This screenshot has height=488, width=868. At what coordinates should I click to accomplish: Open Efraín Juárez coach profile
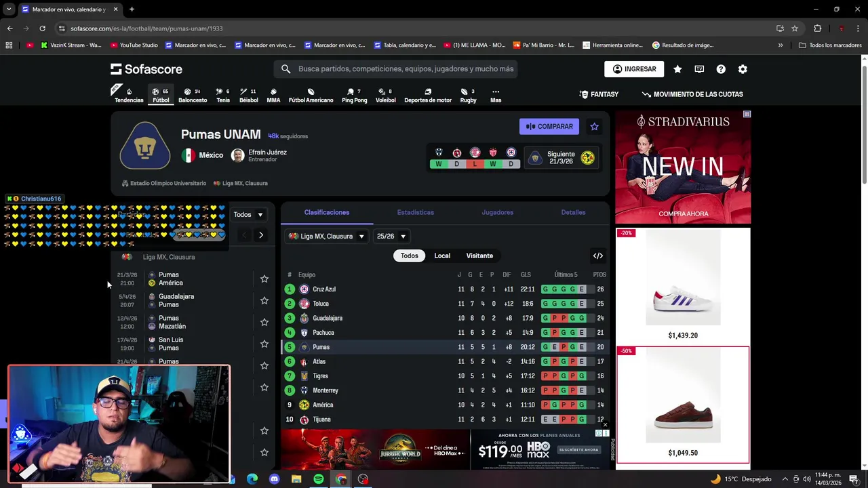pos(259,155)
